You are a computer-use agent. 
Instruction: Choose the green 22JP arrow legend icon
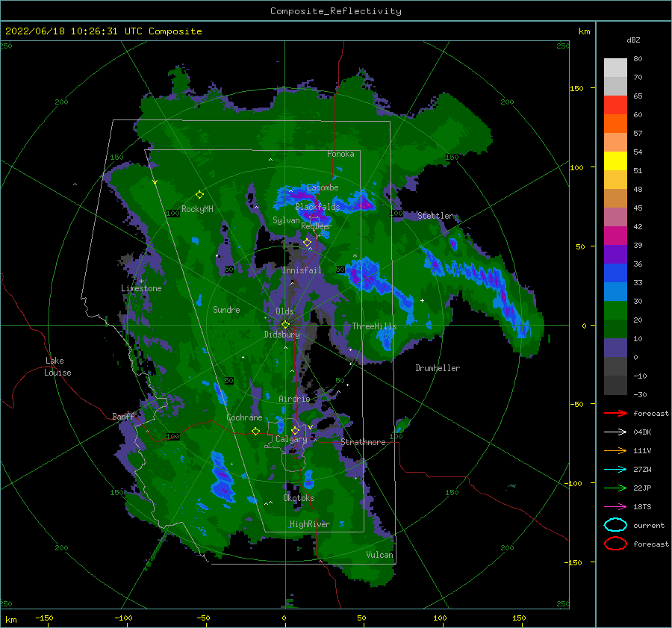tap(615, 488)
